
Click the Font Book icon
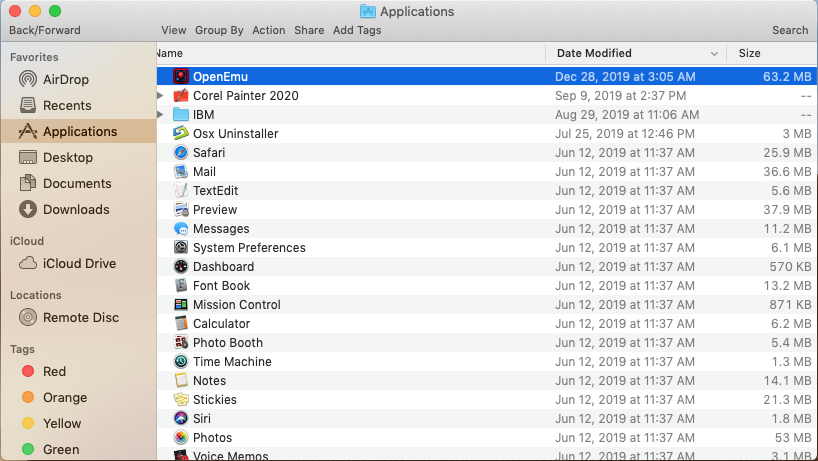tap(181, 286)
